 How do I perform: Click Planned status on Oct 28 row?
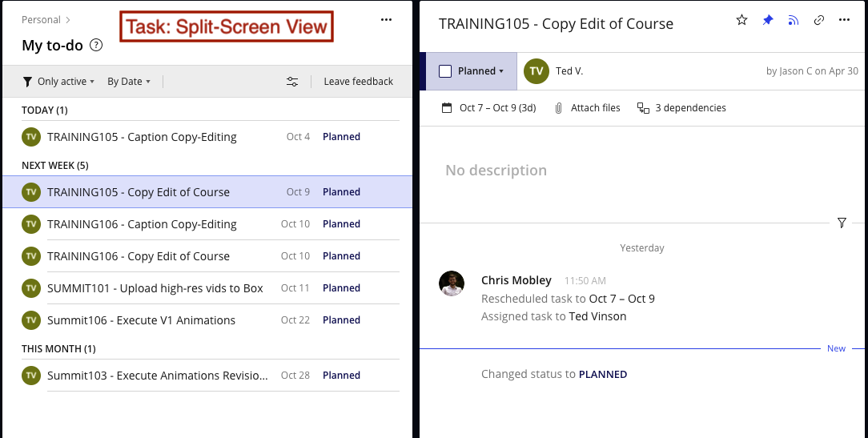coord(342,376)
